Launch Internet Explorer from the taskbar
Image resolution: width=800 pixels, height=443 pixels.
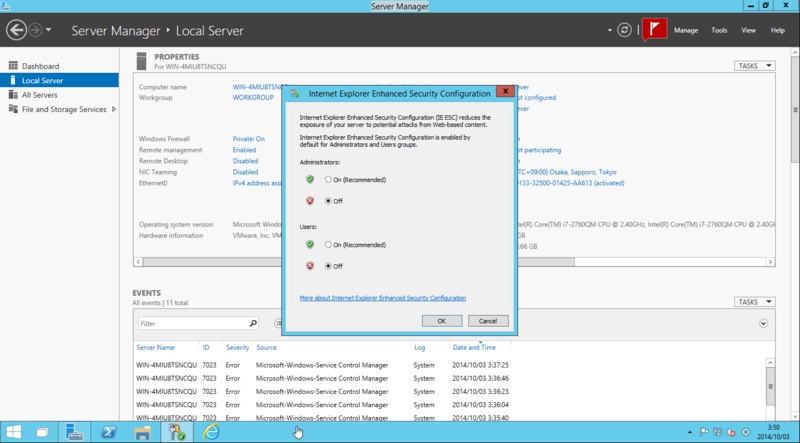tap(211, 432)
